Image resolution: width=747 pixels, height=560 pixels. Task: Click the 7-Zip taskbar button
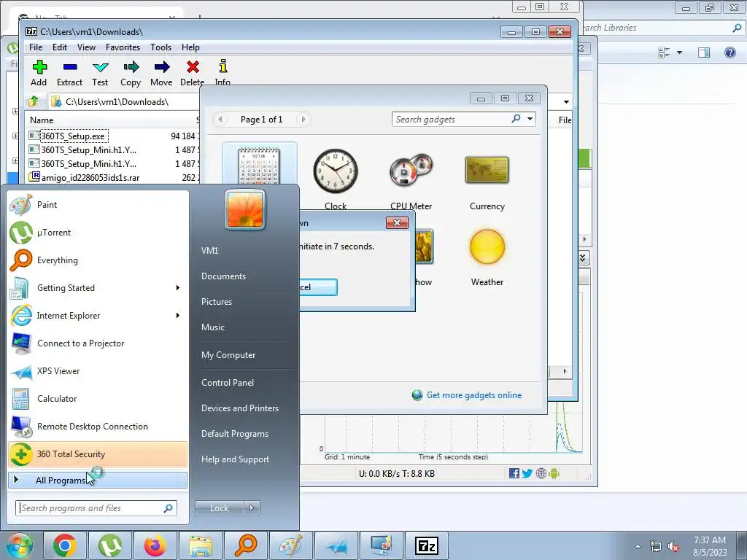pos(426,545)
